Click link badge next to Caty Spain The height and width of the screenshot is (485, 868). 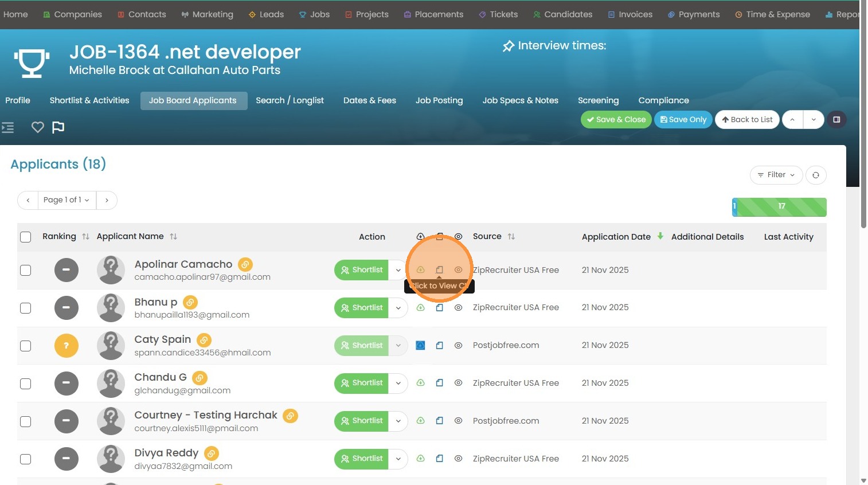(204, 340)
